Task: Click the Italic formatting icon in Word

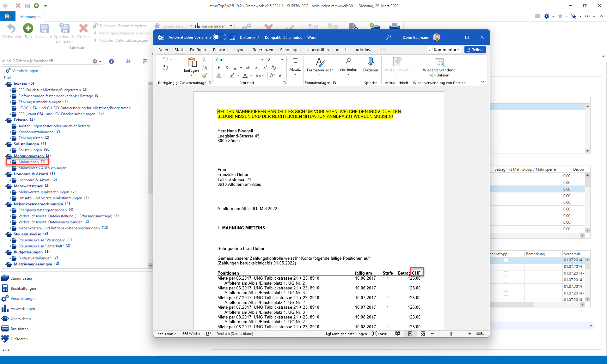Action: [227, 68]
